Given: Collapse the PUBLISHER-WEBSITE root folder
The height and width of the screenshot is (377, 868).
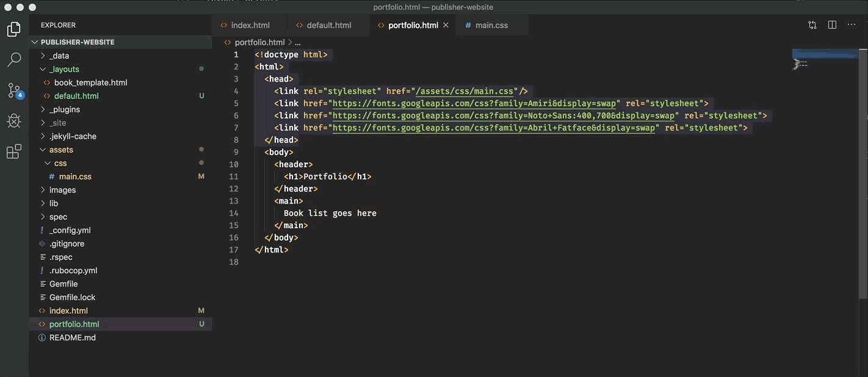Looking at the screenshot, I should click(120, 42).
